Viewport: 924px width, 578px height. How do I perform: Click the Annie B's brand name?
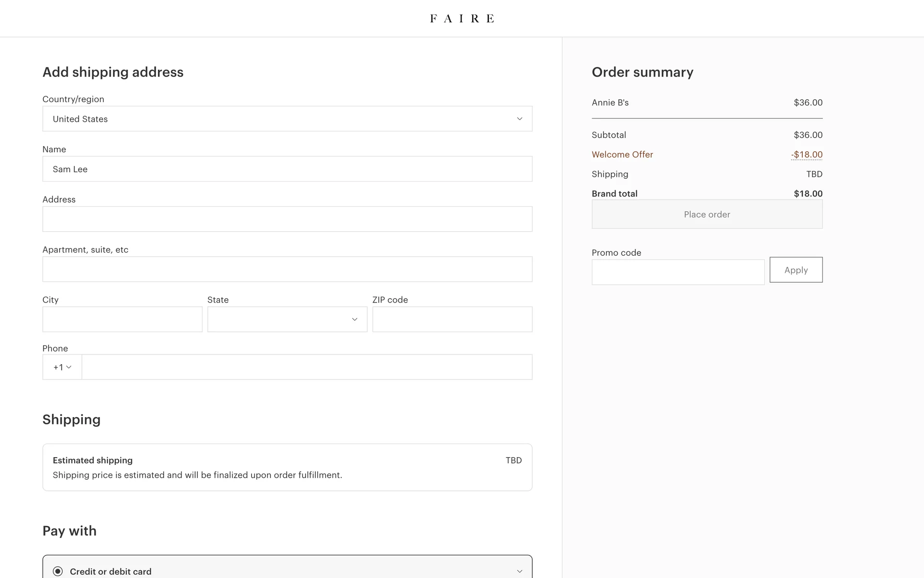(610, 103)
